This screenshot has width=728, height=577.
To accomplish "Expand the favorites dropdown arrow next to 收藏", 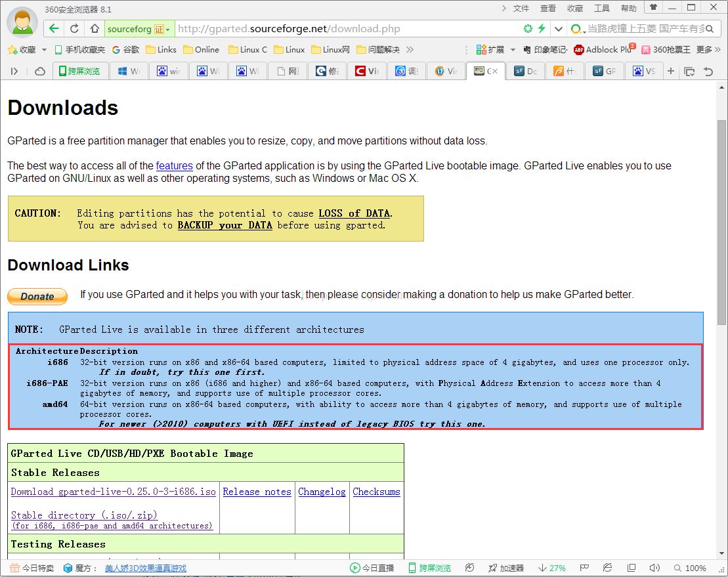I will pos(44,50).
